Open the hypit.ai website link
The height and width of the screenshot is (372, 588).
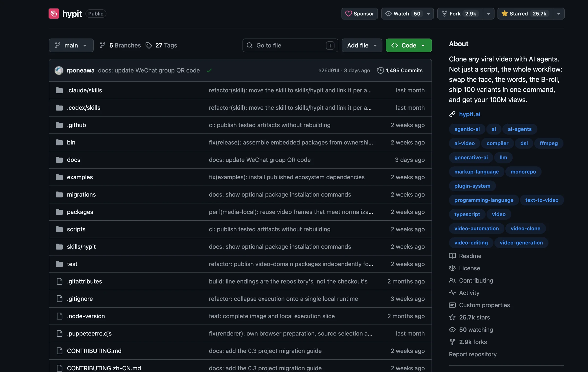click(x=469, y=114)
